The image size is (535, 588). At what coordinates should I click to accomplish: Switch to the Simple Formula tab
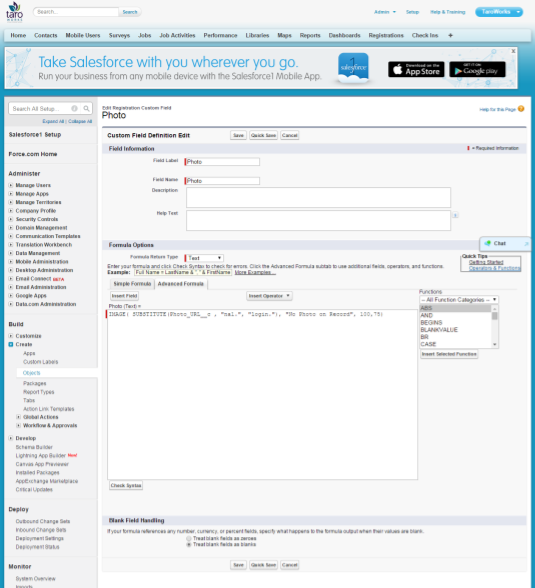tap(132, 284)
